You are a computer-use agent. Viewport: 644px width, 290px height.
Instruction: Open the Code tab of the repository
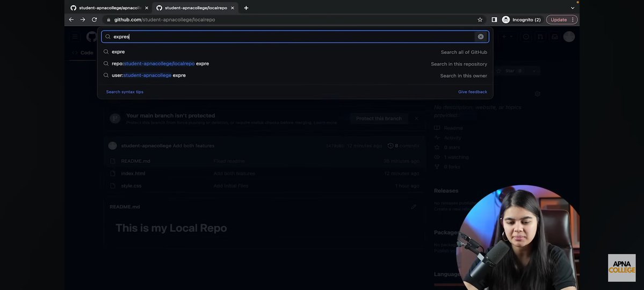(83, 53)
